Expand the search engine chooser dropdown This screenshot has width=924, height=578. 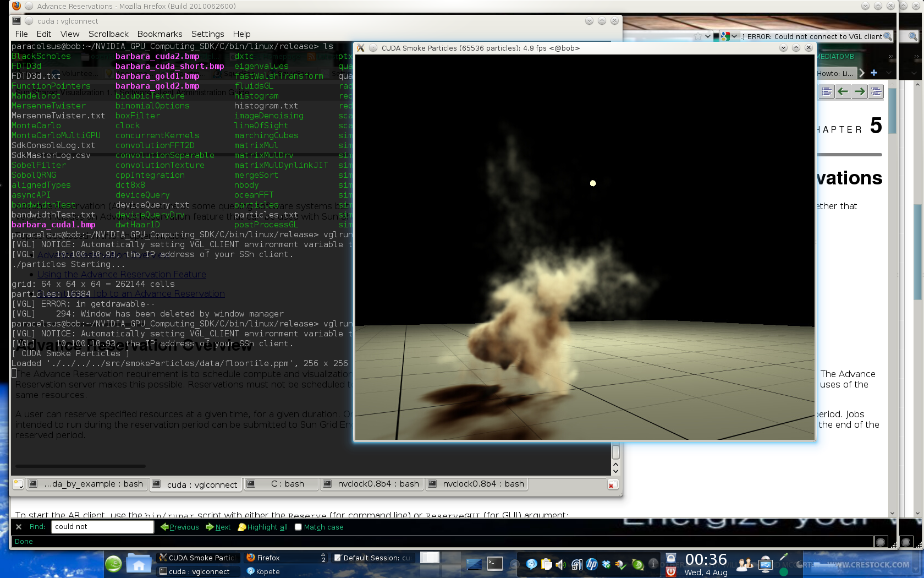coord(734,36)
